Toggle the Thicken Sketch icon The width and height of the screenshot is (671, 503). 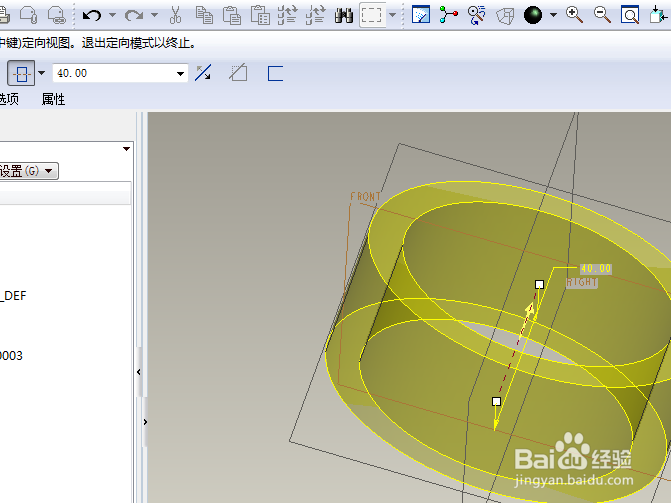pyautogui.click(x=275, y=73)
